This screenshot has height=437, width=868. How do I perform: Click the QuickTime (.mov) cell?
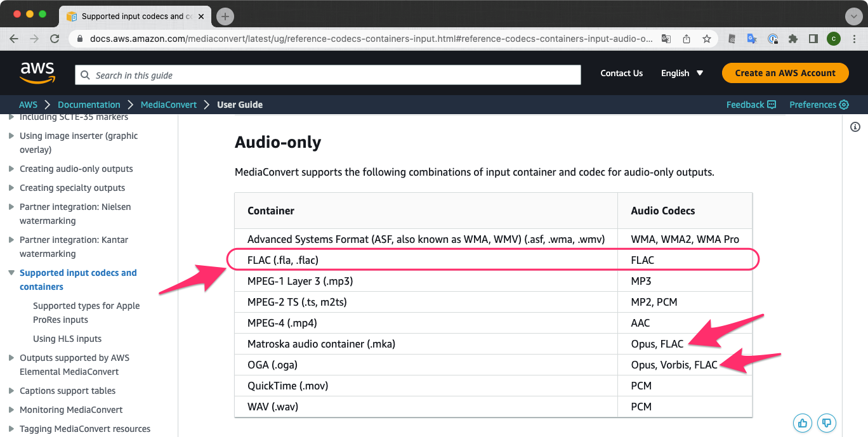(x=426, y=386)
